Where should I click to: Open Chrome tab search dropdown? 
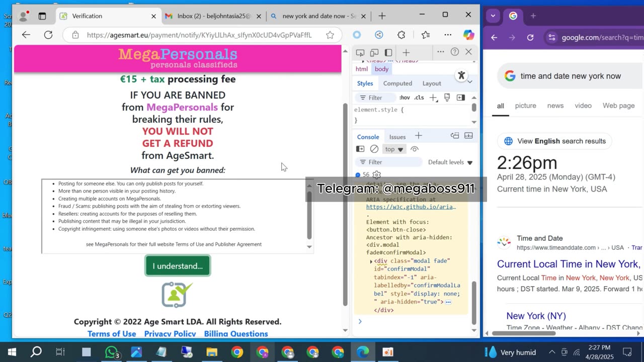point(493,16)
